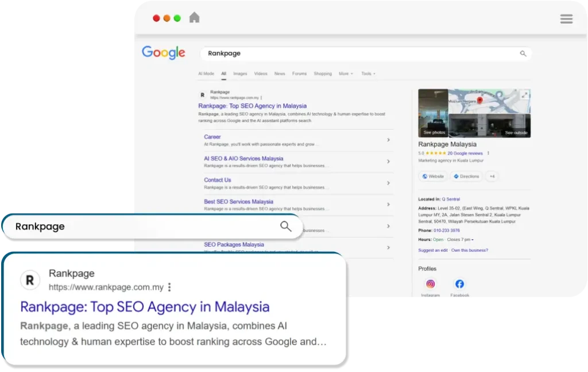Click the home icon in the browser bar
This screenshot has height=372, width=588.
click(194, 18)
